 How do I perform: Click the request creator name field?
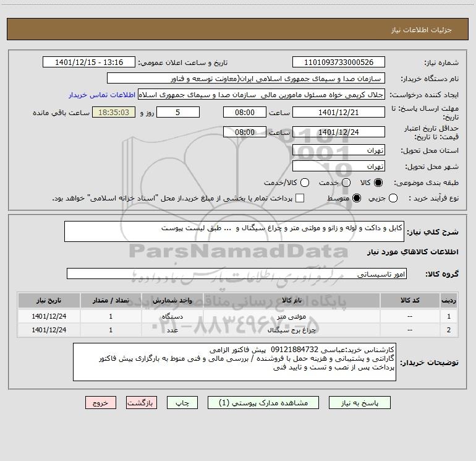coord(261,95)
